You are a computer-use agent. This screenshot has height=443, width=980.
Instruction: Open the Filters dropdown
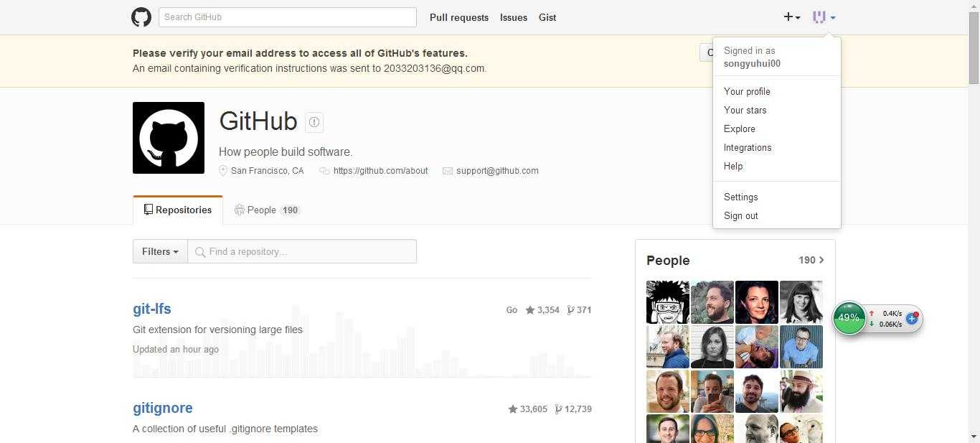pos(160,251)
